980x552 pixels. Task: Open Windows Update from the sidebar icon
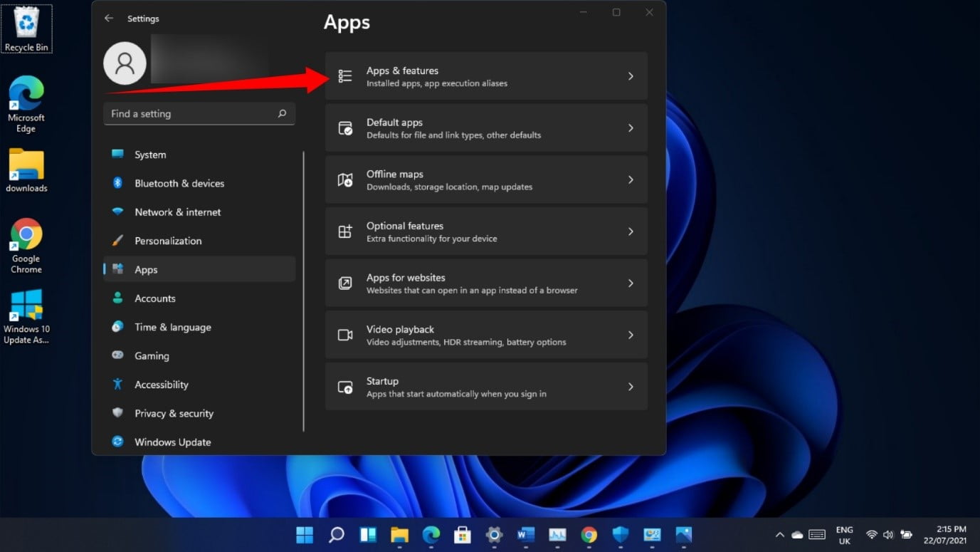point(117,442)
